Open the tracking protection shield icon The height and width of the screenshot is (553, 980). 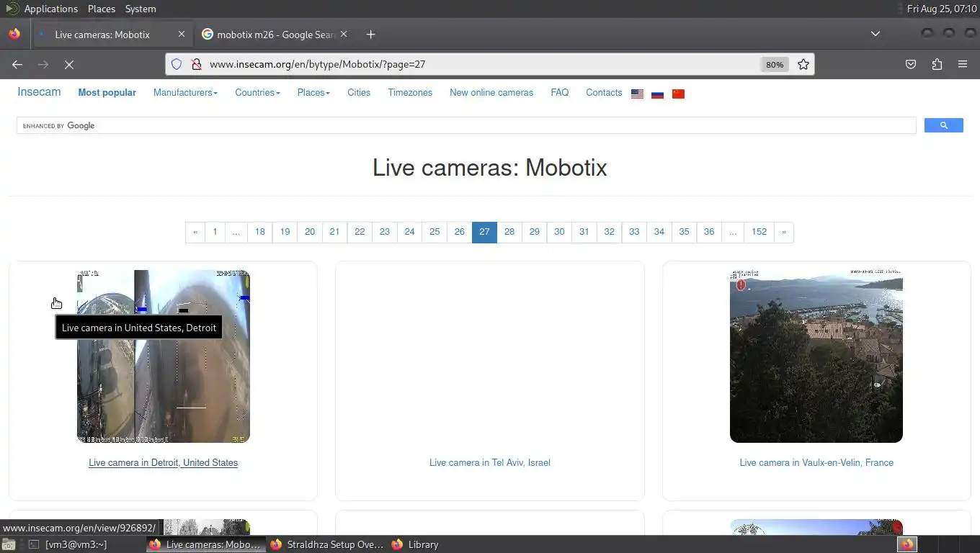pos(177,64)
